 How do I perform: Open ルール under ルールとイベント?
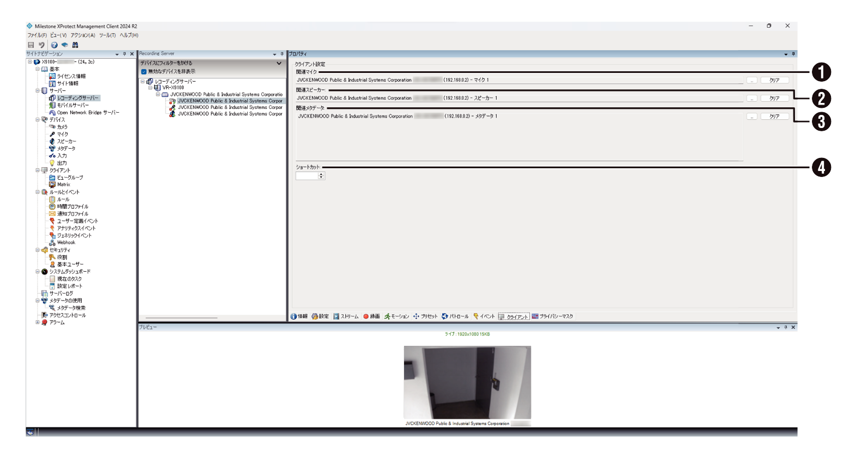[x=63, y=199]
